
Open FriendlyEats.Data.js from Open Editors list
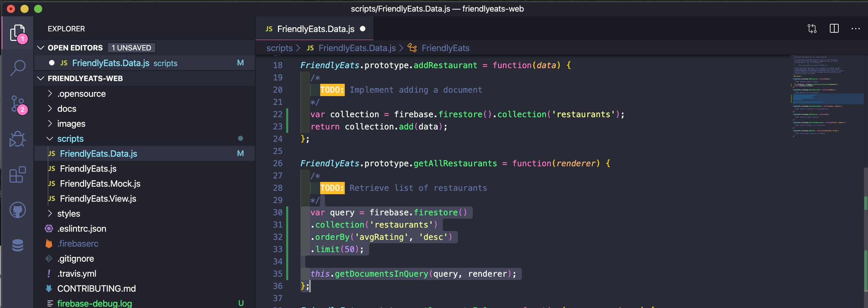pos(145,63)
